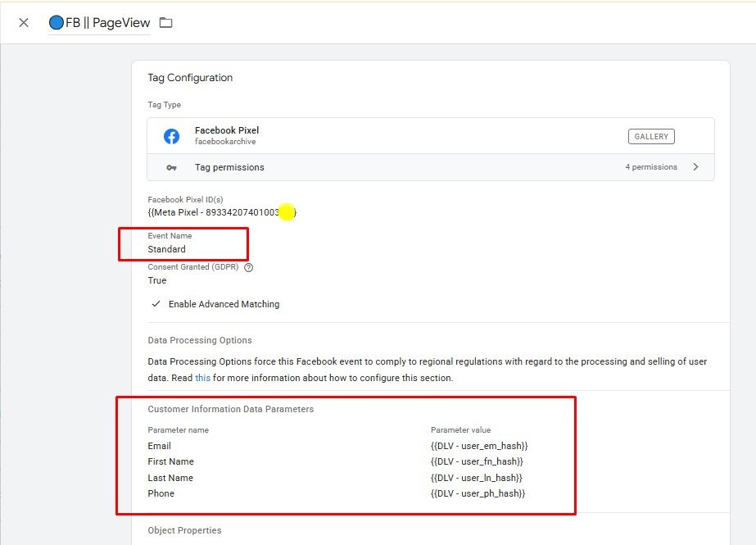Viewport: 756px width, 545px height.
Task: Click the folder icon beside the tag name
Action: 165,23
